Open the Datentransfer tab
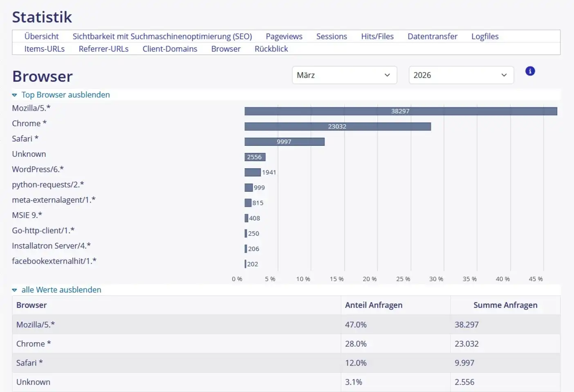Screen dimensions: 574x392 [x=432, y=36]
